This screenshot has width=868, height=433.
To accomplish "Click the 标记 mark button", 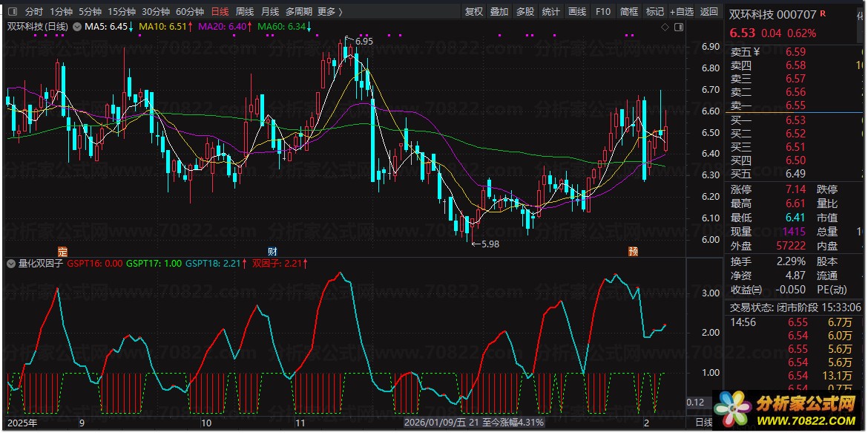I will (x=655, y=12).
